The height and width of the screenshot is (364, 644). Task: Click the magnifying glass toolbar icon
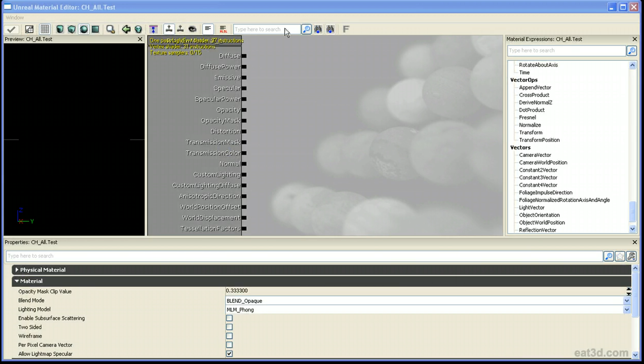click(110, 29)
